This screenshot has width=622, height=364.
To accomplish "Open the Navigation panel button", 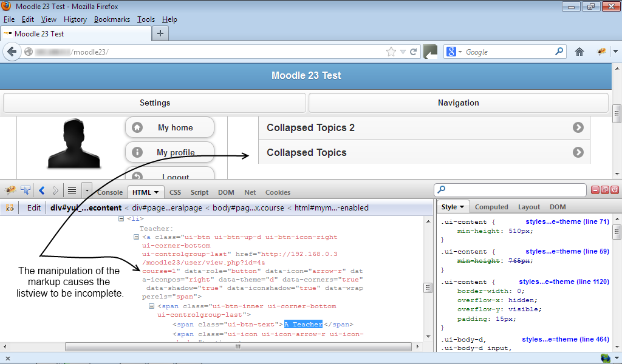I will click(458, 103).
